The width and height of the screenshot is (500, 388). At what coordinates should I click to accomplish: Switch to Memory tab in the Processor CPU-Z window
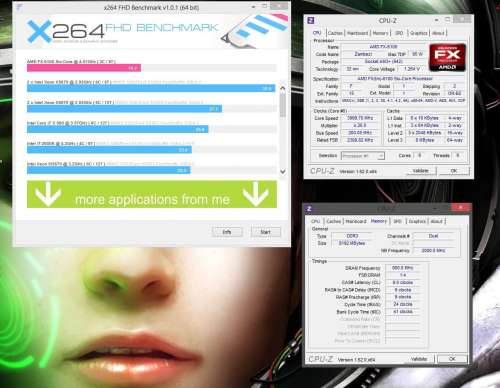[x=380, y=33]
